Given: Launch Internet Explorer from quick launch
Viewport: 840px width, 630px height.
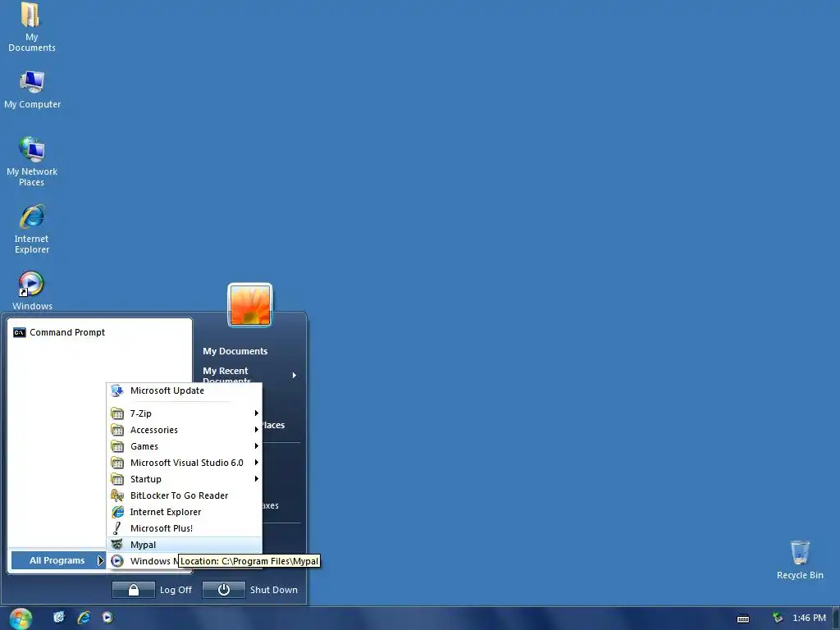Looking at the screenshot, I should (84, 618).
